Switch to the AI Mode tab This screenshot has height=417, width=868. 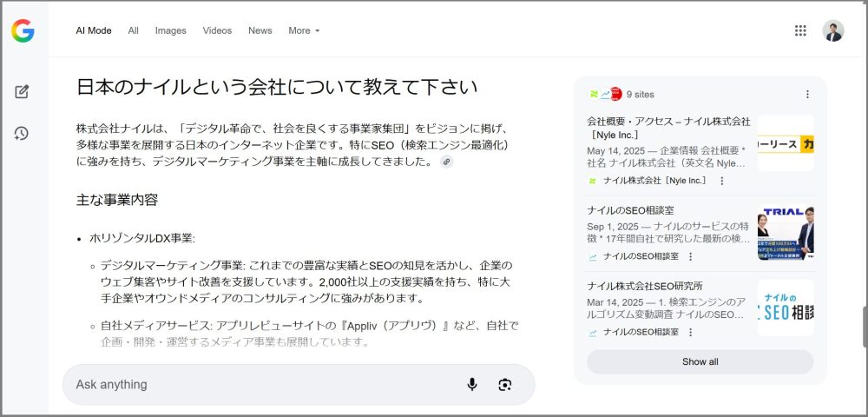click(94, 30)
